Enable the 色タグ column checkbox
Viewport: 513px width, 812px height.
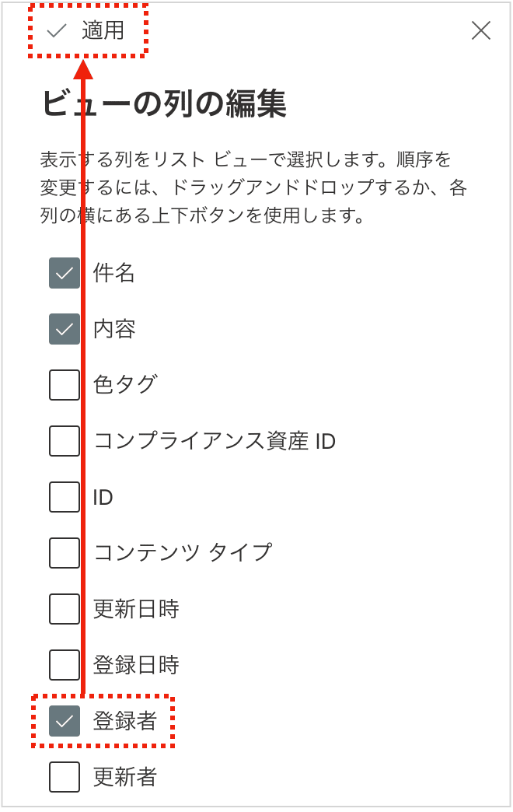65,385
